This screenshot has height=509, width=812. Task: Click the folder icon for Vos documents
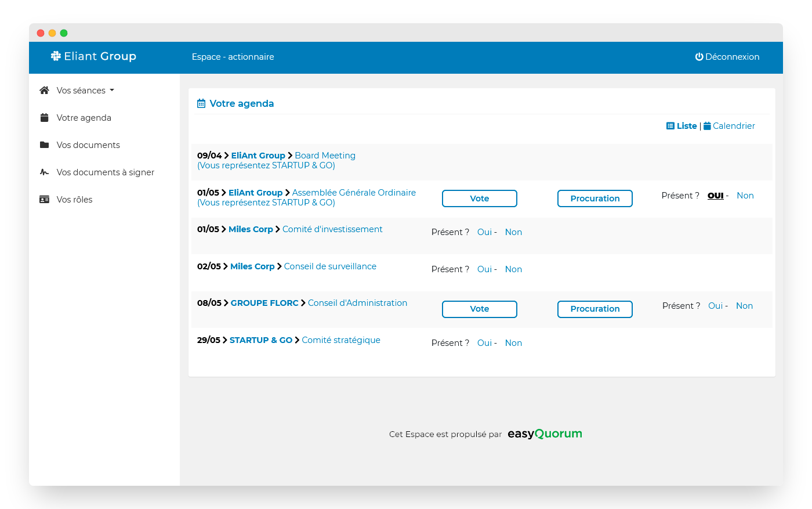(x=44, y=145)
